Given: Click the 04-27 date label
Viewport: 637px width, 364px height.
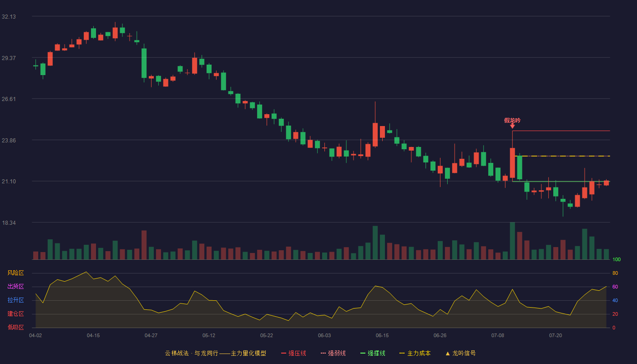Looking at the screenshot, I should pyautogui.click(x=151, y=335).
